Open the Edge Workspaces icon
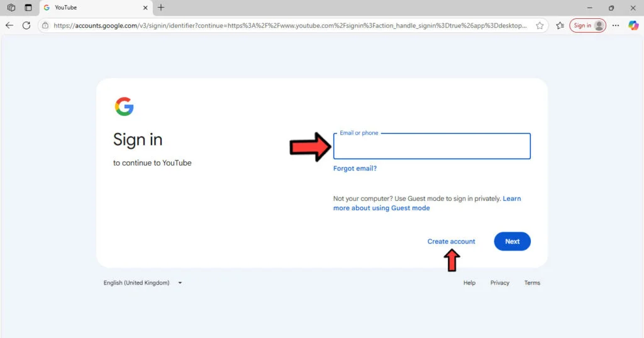 click(x=11, y=8)
